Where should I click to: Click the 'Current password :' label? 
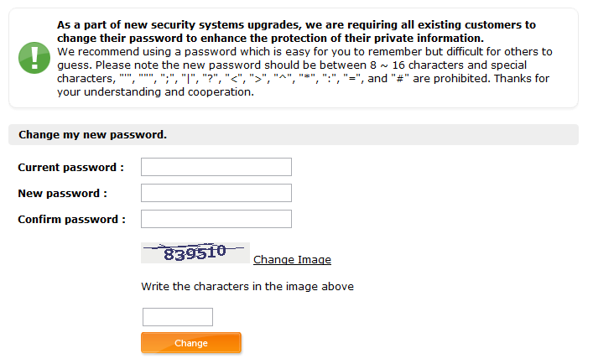tap(70, 168)
